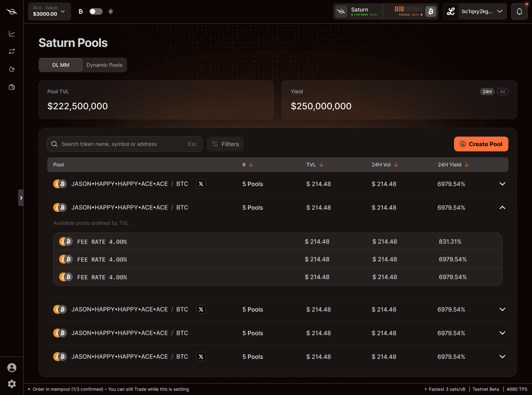The image size is (532, 395).
Task: Collapse the expanded pool row chevron
Action: [502, 207]
